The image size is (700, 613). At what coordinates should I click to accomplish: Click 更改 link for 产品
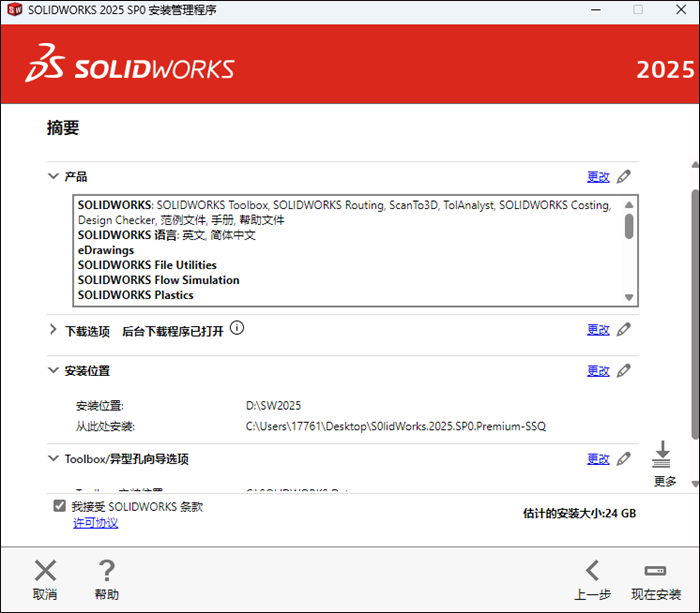point(598,177)
